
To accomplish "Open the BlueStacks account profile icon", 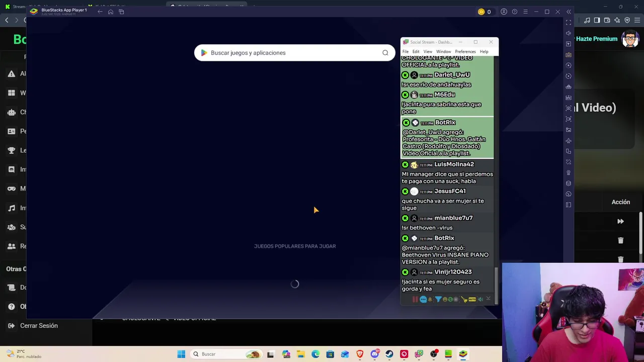I will click(504, 12).
